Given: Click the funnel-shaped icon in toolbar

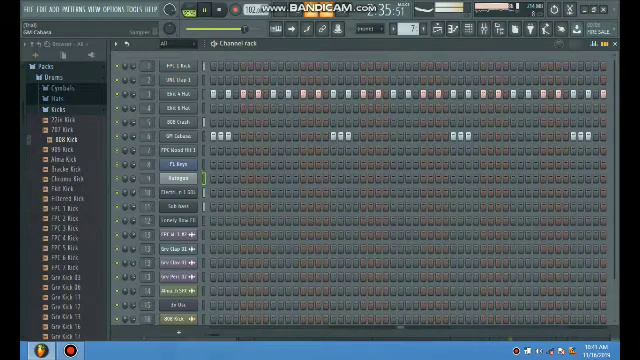Looking at the screenshot, I should point(530,29).
